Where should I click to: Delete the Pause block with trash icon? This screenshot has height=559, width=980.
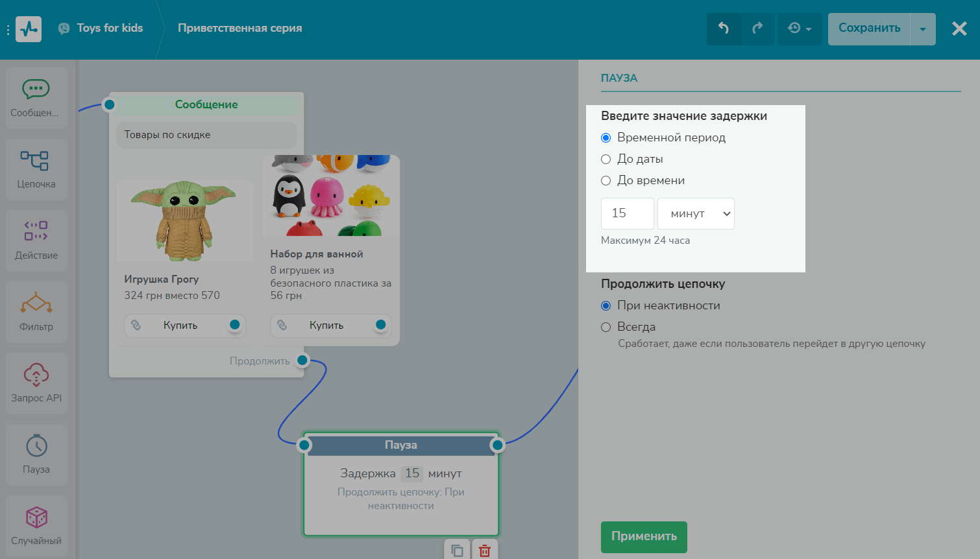pos(484,550)
